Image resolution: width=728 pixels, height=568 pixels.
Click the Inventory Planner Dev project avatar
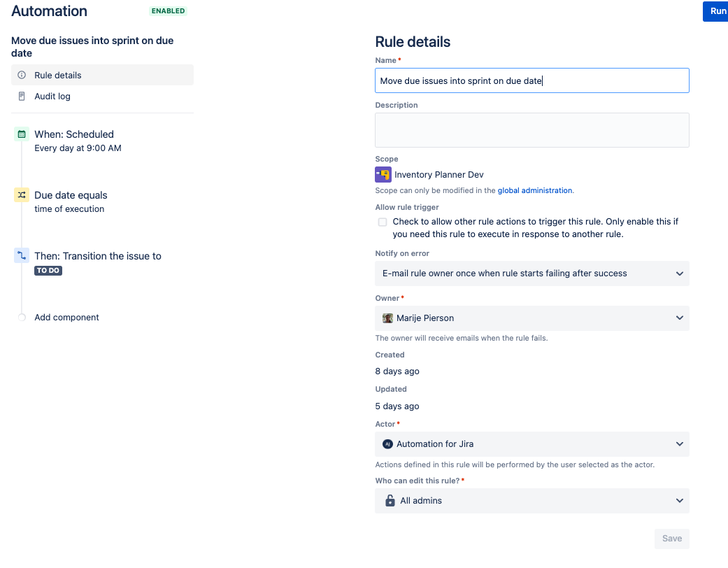[383, 174]
